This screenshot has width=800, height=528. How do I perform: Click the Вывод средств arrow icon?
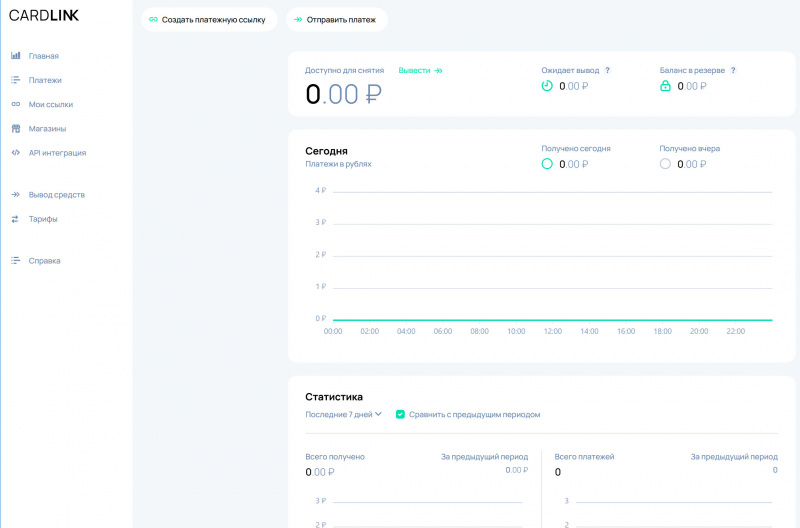click(x=15, y=195)
